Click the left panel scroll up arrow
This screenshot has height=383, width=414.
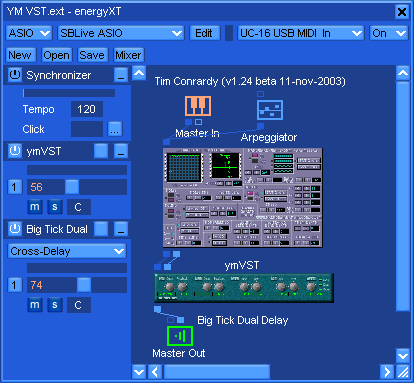[x=139, y=73]
